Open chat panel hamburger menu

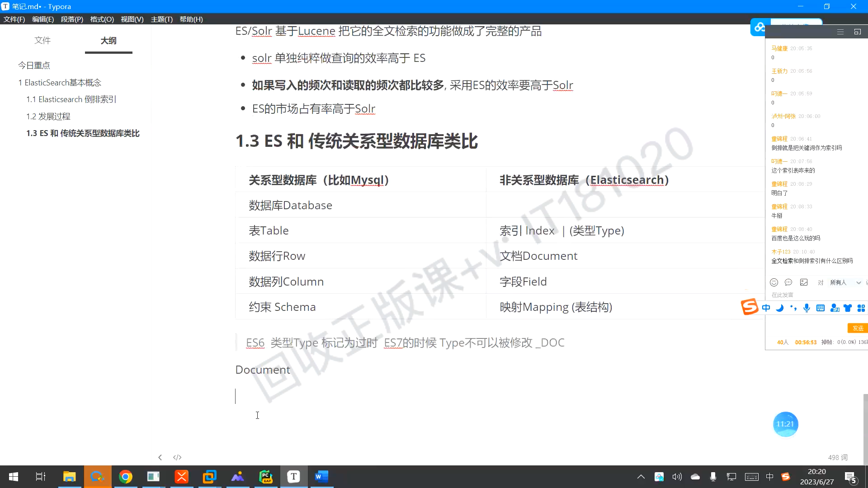(x=840, y=32)
